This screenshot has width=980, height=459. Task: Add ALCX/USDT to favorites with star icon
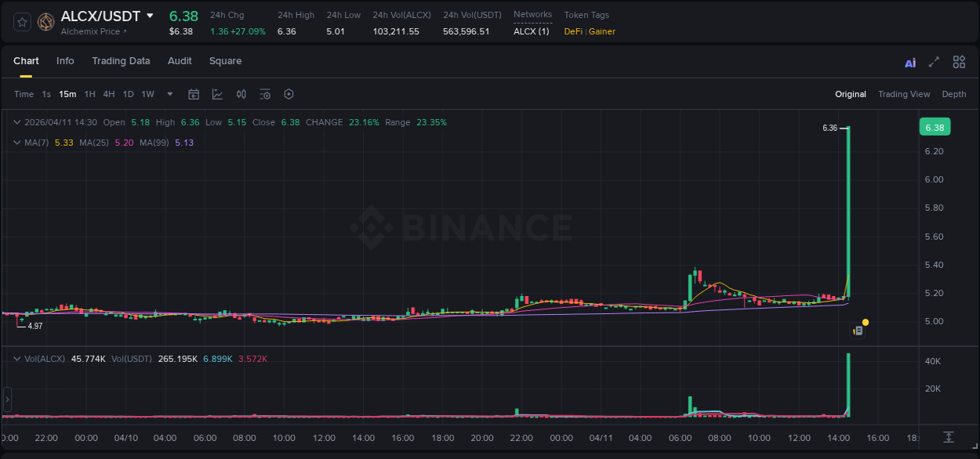coord(22,22)
